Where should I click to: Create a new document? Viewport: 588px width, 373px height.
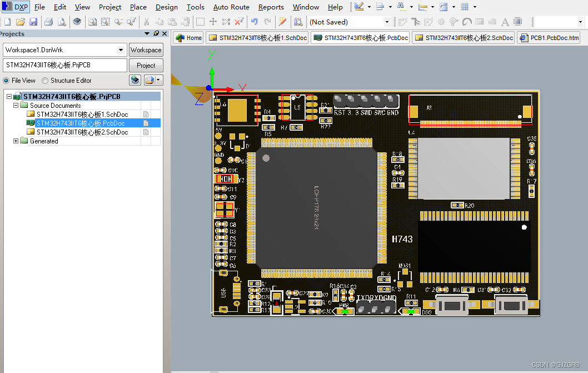point(7,21)
